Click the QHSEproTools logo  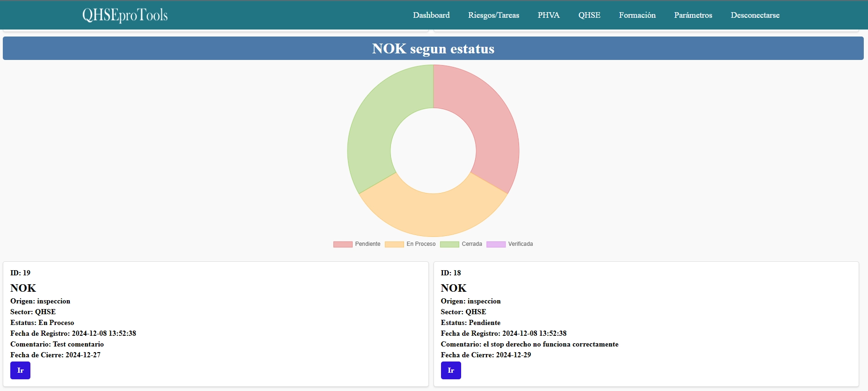tap(125, 15)
